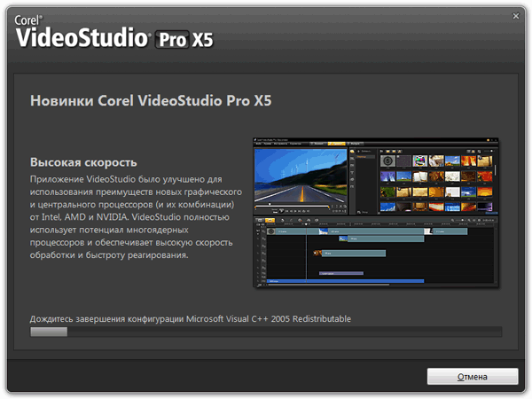Click the paragraph starting 'Приложение VideoStudio было улучшено'
Screen dimensions: 532x399
pos(136,217)
